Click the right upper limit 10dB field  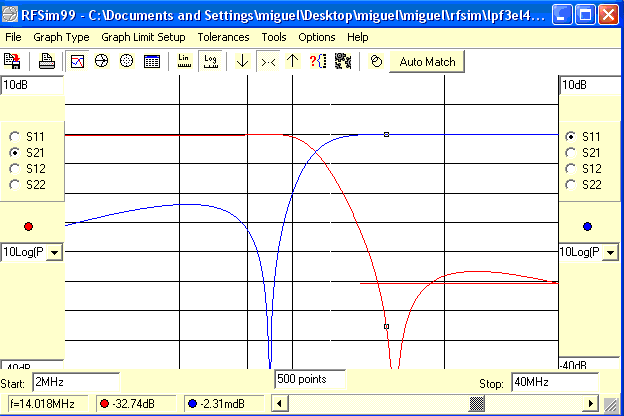tap(591, 85)
